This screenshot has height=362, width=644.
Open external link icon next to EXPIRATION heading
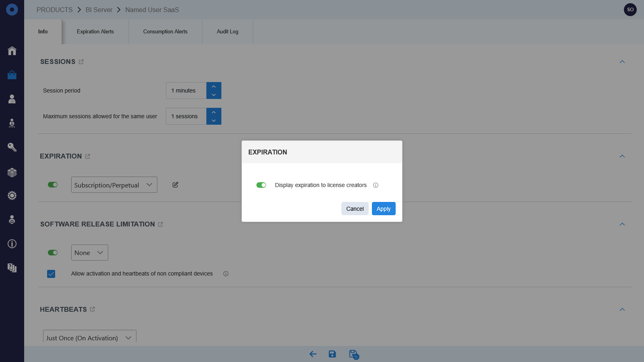tap(88, 156)
